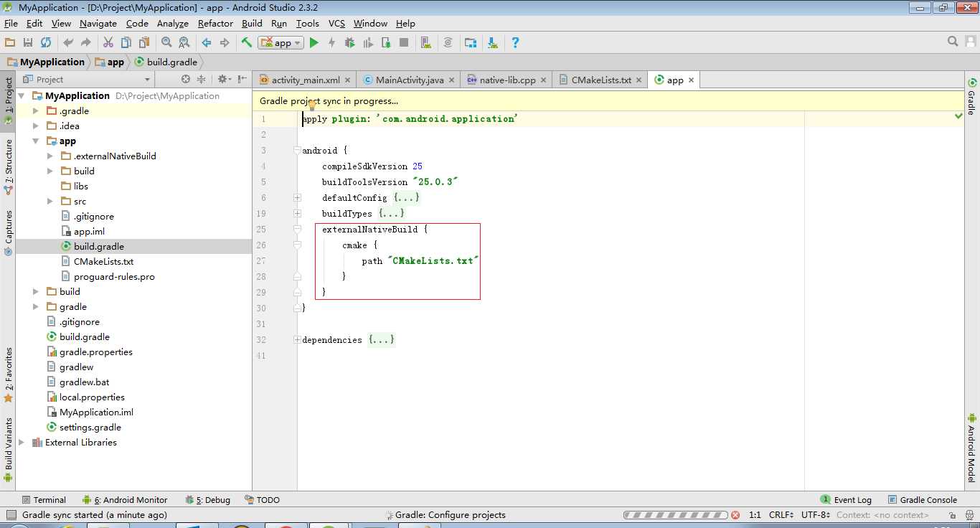
Task: Navigate Forward with the right arrow icon
Action: (x=225, y=43)
